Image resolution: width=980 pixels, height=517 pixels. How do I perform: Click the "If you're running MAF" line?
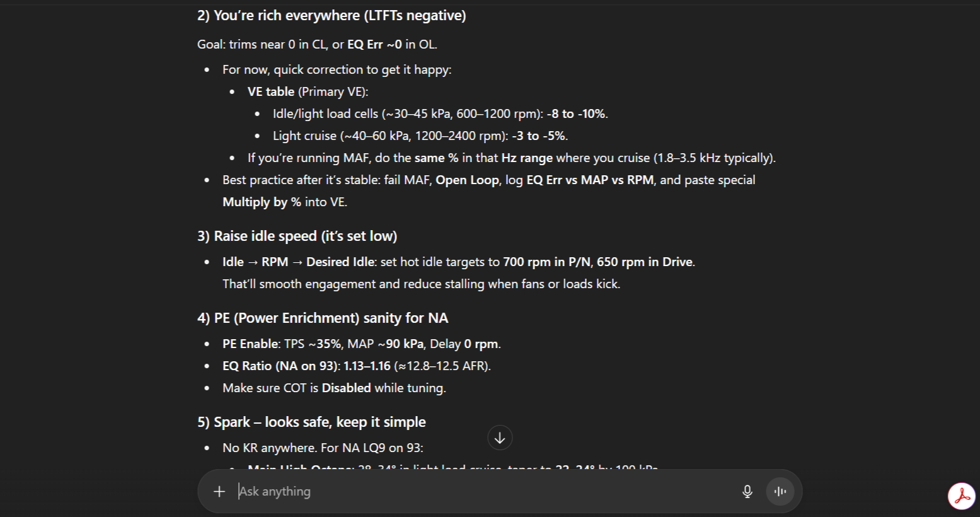pyautogui.click(x=511, y=158)
